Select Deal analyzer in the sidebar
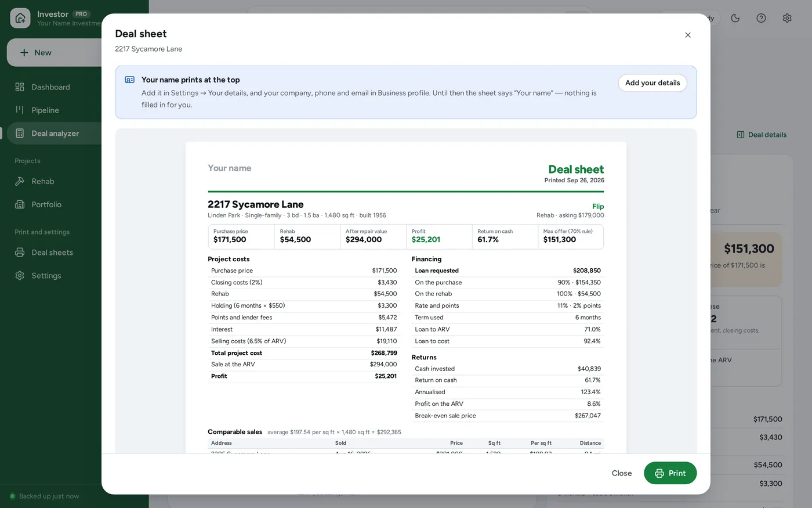 (55, 134)
